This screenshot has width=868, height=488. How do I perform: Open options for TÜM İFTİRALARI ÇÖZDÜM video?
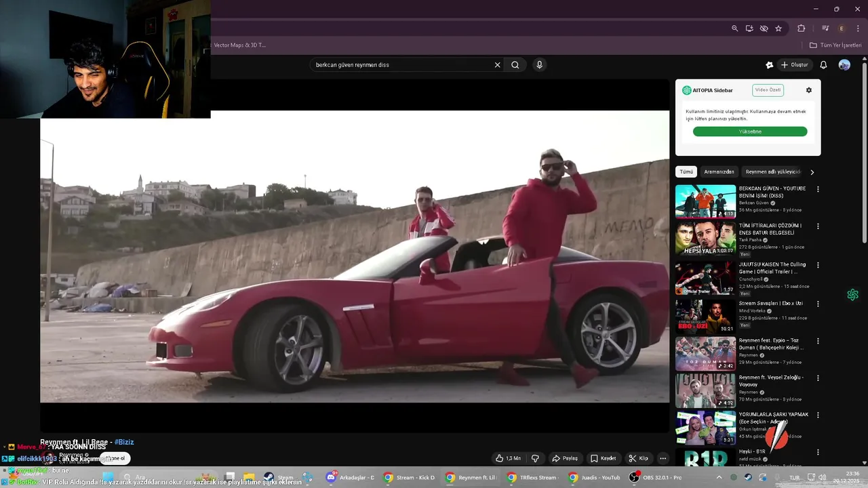click(x=818, y=226)
